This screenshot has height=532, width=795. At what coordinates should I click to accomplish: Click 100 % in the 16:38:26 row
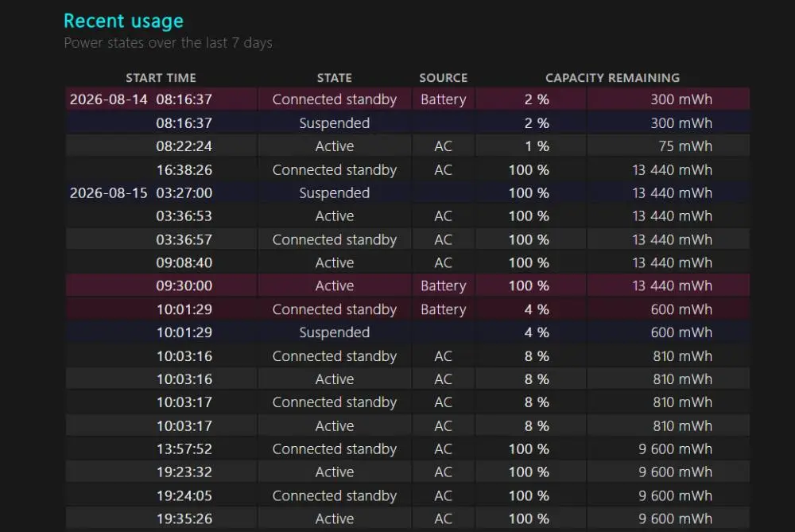tap(529, 170)
